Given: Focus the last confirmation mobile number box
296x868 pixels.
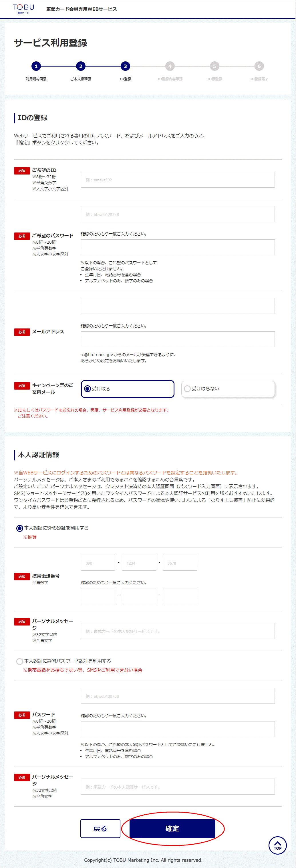Looking at the screenshot, I should click(180, 596).
